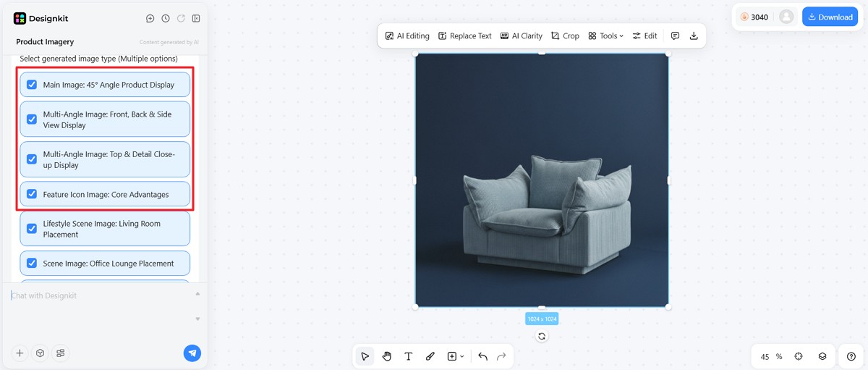Apply AI Clarity enhancement
The image size is (868, 370).
click(x=521, y=35)
